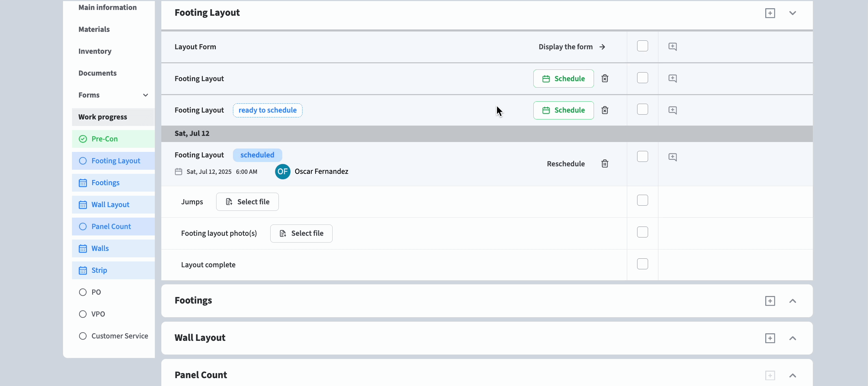868x386 pixels.
Task: Expand the Footings section chevron
Action: [x=793, y=301]
